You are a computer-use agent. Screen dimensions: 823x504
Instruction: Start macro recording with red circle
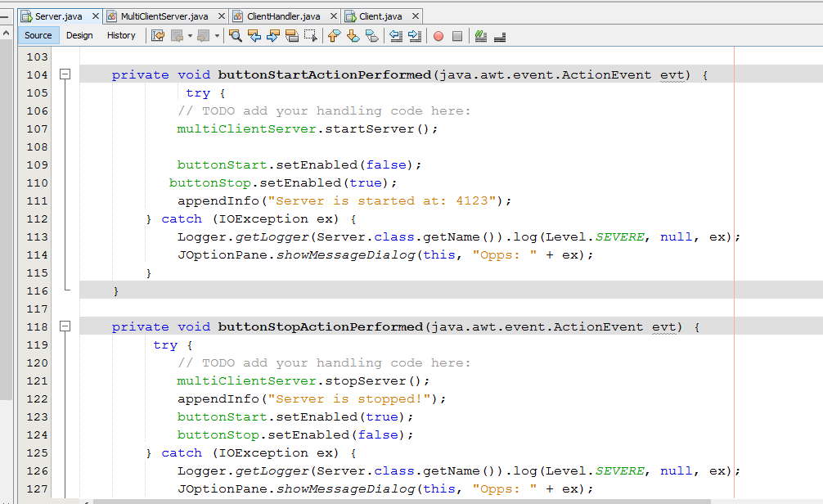coord(438,35)
